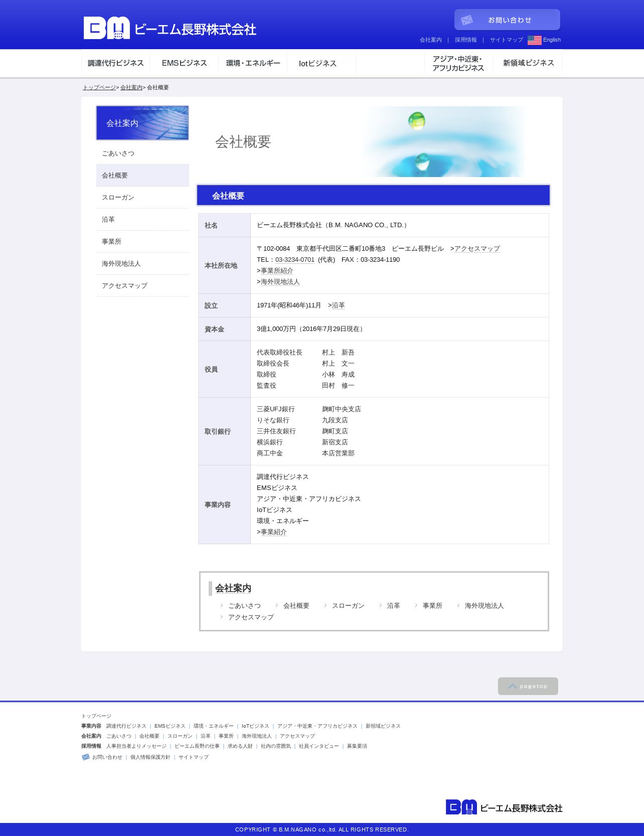Click 事業所紹介 link in the table
Viewport: 644px width, 836px height.
[277, 271]
